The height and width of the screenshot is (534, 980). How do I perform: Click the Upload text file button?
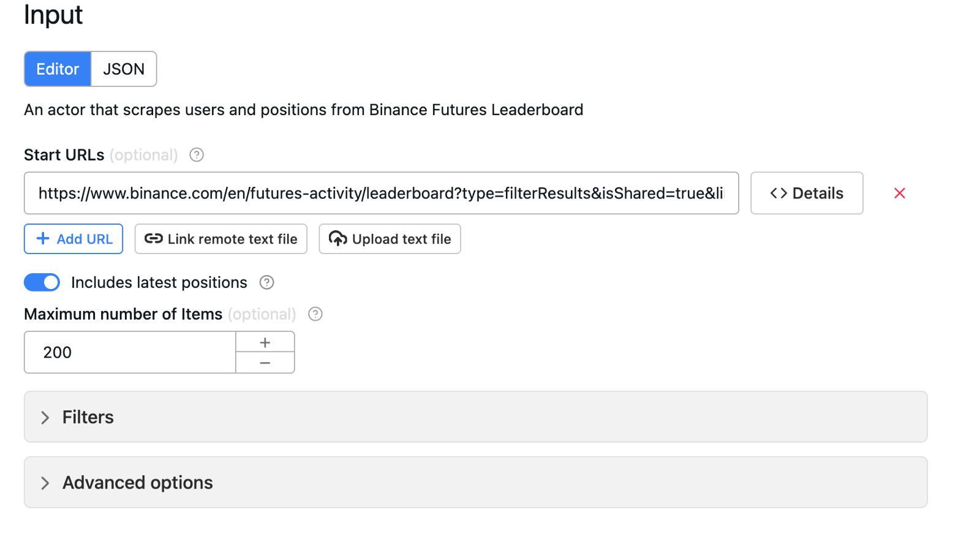tap(390, 239)
